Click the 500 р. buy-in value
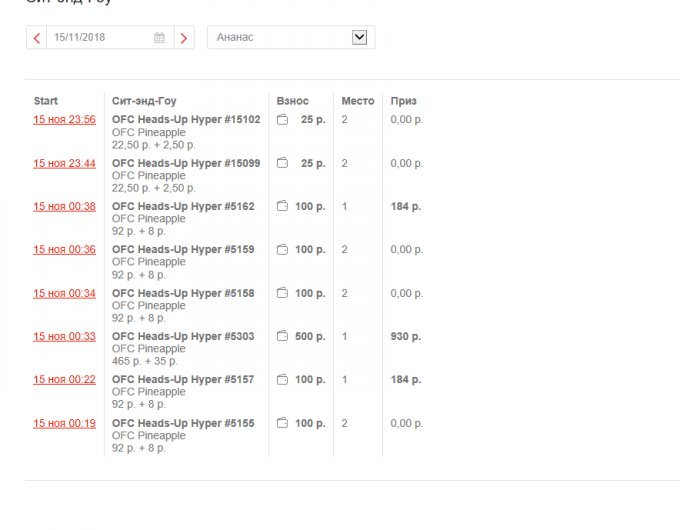Image resolution: width=700 pixels, height=530 pixels. pos(310,336)
